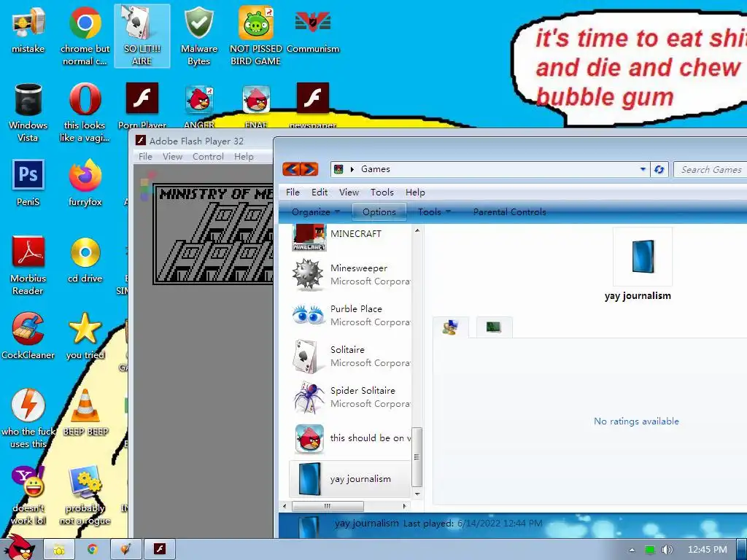Image resolution: width=747 pixels, height=560 pixels.
Task: Open the Help menu in Games window
Action: (415, 192)
